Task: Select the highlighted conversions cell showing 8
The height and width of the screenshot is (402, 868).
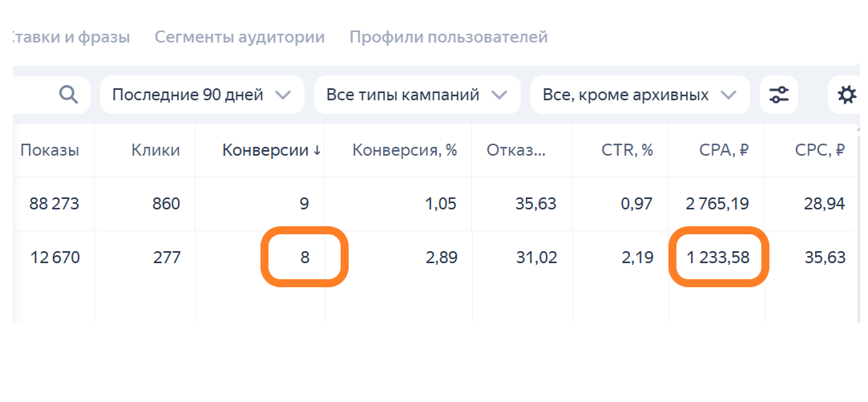Action: tap(304, 258)
